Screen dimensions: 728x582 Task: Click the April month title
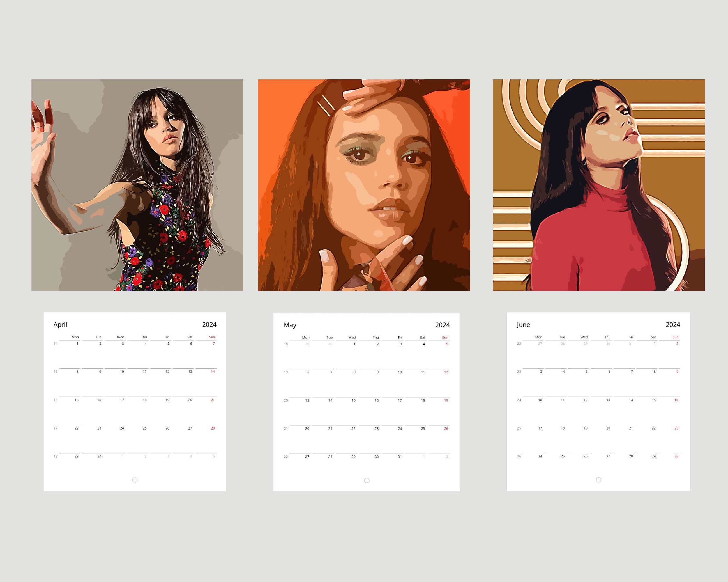click(x=60, y=324)
